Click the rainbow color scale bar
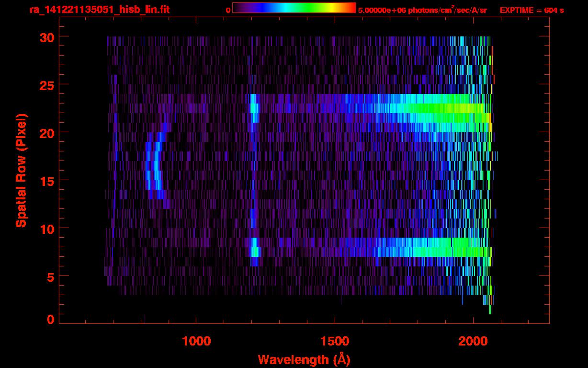588x368 pixels. point(294,8)
